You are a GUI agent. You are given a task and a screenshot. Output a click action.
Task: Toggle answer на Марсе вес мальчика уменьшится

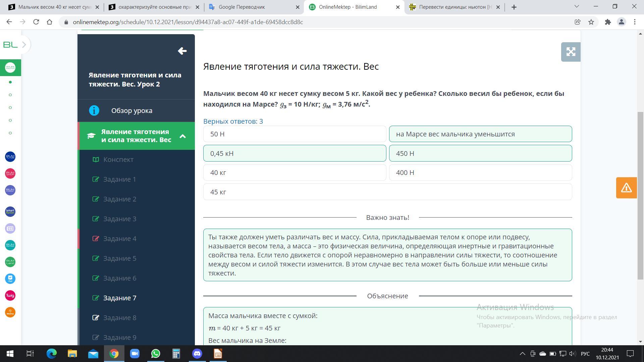point(480,134)
